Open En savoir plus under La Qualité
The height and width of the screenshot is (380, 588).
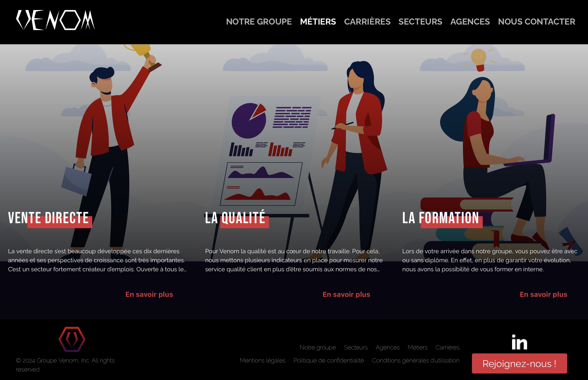tap(346, 294)
